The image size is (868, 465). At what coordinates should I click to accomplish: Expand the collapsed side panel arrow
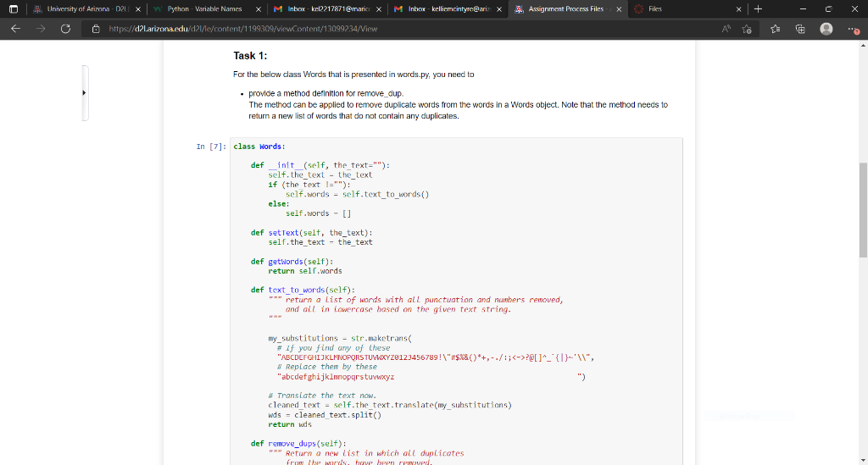pyautogui.click(x=84, y=93)
